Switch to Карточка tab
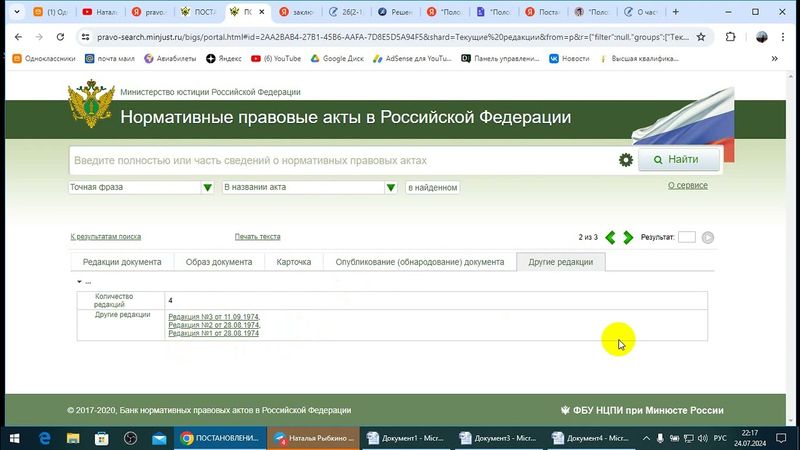This screenshot has width=800, height=450. tap(293, 262)
